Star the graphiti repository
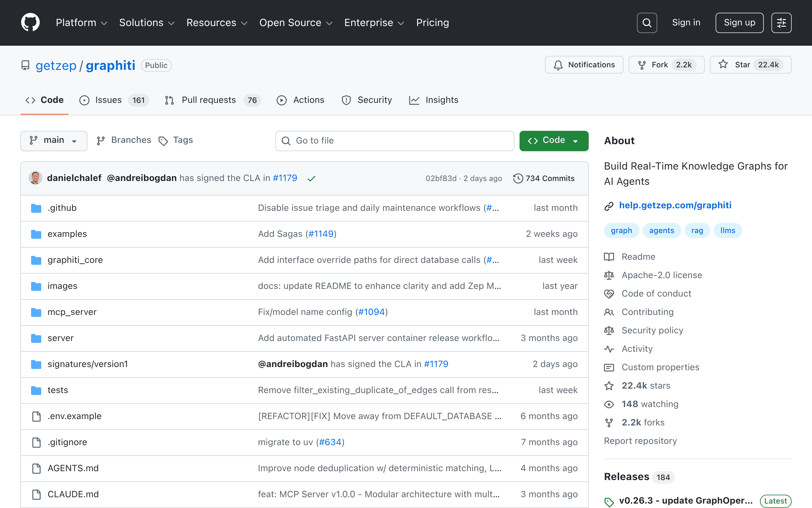 point(750,65)
